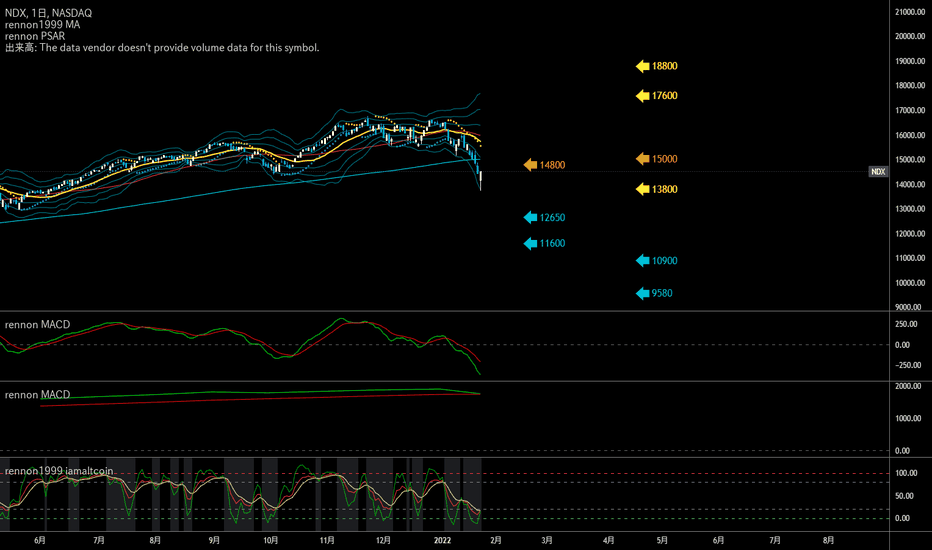The image size is (932, 550).
Task: Select the yellow arrow marker at 17600
Action: click(643, 96)
